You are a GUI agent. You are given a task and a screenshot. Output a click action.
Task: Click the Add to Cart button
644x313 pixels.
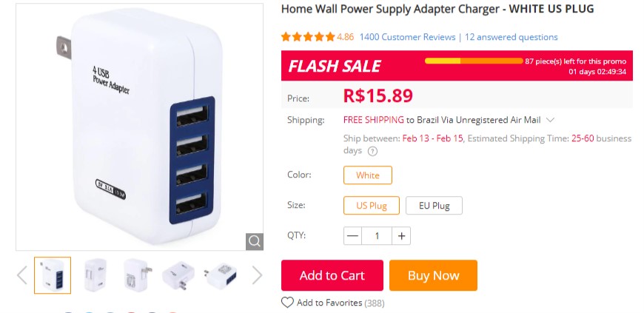[332, 275]
